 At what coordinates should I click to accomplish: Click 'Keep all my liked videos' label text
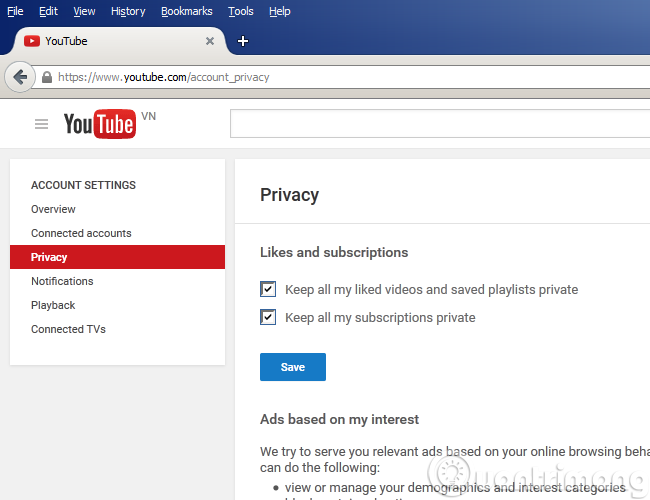(x=432, y=289)
